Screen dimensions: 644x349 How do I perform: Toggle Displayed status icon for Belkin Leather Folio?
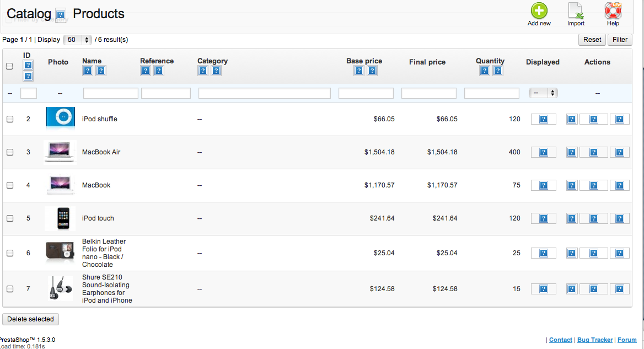[544, 253]
